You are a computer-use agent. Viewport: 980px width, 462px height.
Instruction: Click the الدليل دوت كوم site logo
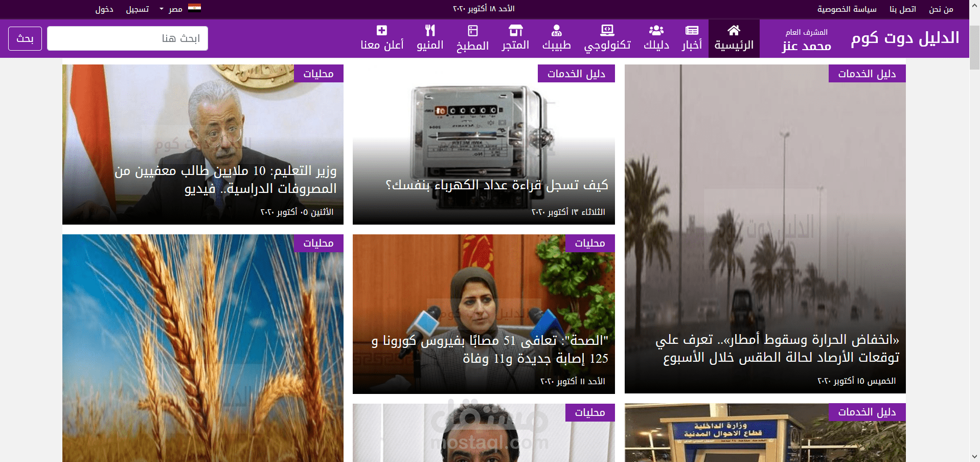(x=905, y=38)
